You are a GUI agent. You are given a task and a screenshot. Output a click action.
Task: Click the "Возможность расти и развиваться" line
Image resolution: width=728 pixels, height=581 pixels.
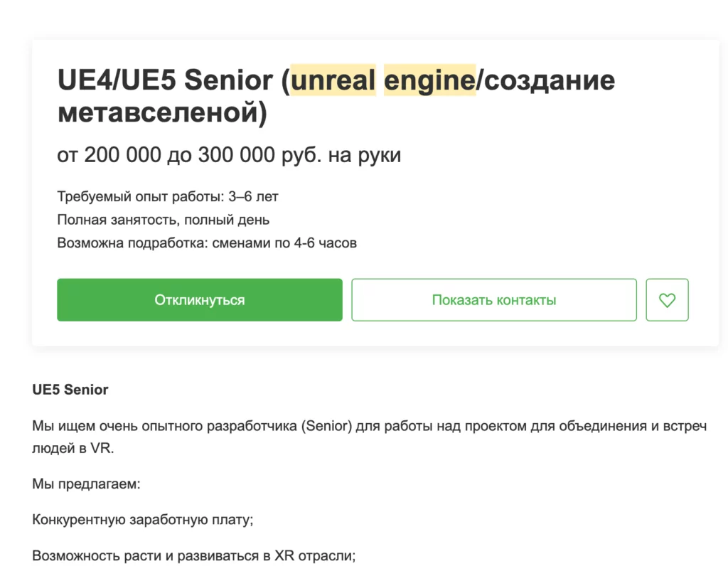(x=151, y=555)
